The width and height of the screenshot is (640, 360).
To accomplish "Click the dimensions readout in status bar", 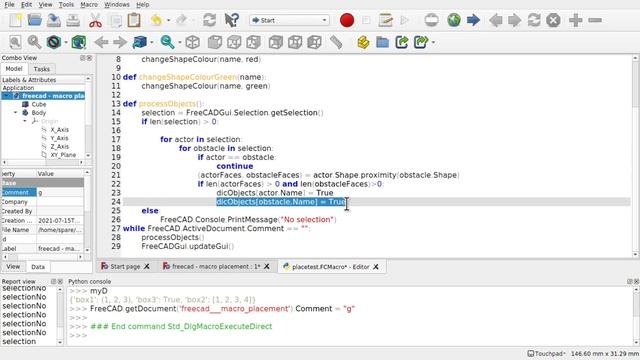I will coord(605,353).
